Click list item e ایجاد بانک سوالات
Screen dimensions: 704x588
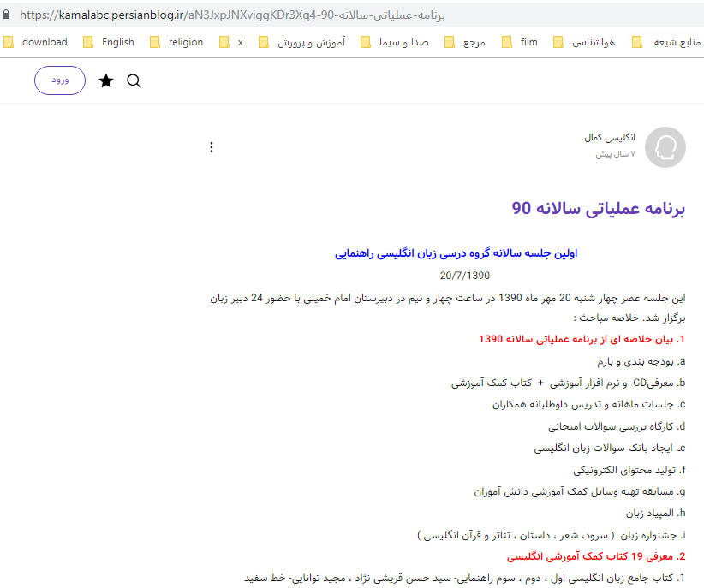pyautogui.click(x=610, y=448)
